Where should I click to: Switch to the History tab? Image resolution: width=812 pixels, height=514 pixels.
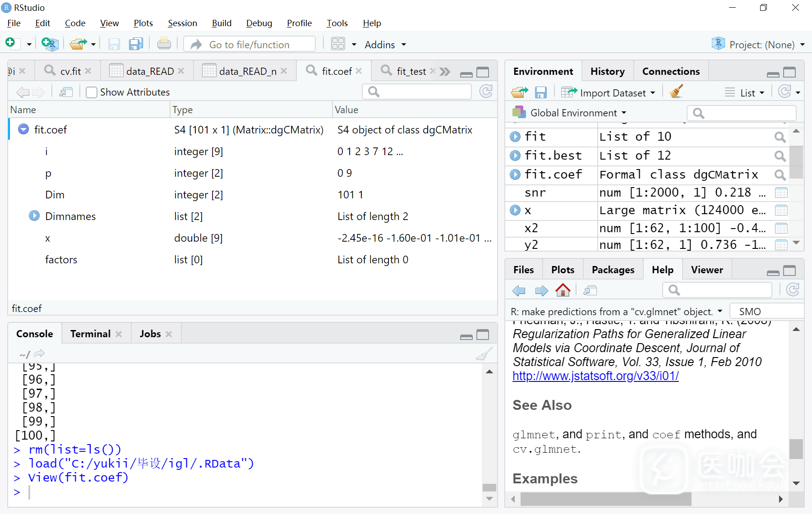[x=607, y=71]
